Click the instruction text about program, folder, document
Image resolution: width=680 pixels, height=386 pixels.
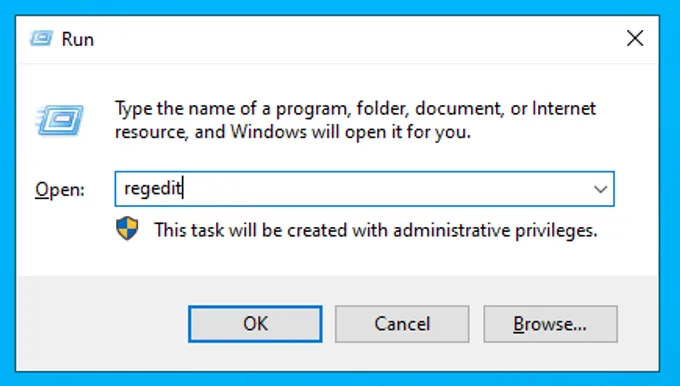pyautogui.click(x=355, y=120)
